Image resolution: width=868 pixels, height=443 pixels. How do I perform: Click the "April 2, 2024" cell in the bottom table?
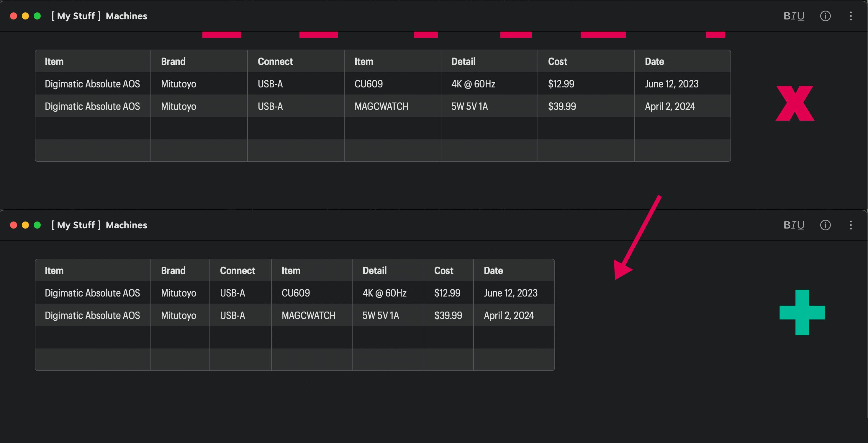point(514,315)
